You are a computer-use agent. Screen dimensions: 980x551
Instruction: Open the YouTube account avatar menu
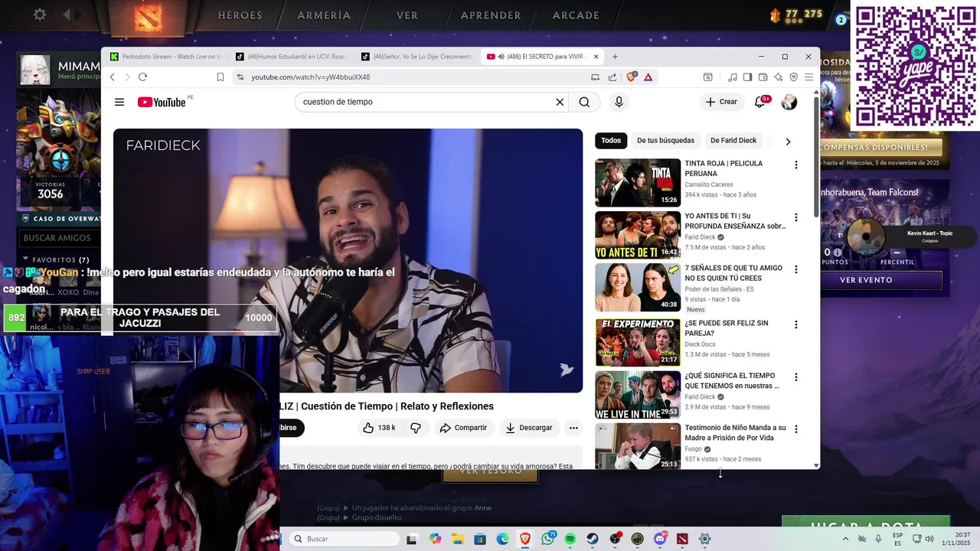(789, 102)
